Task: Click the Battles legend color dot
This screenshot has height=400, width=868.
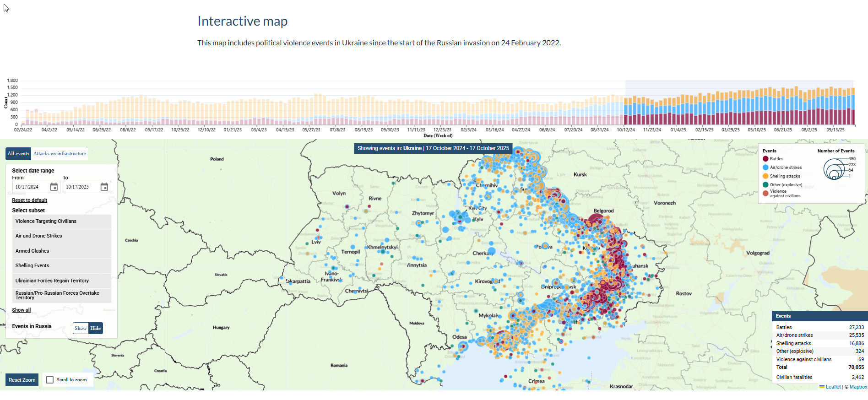Action: (765, 159)
